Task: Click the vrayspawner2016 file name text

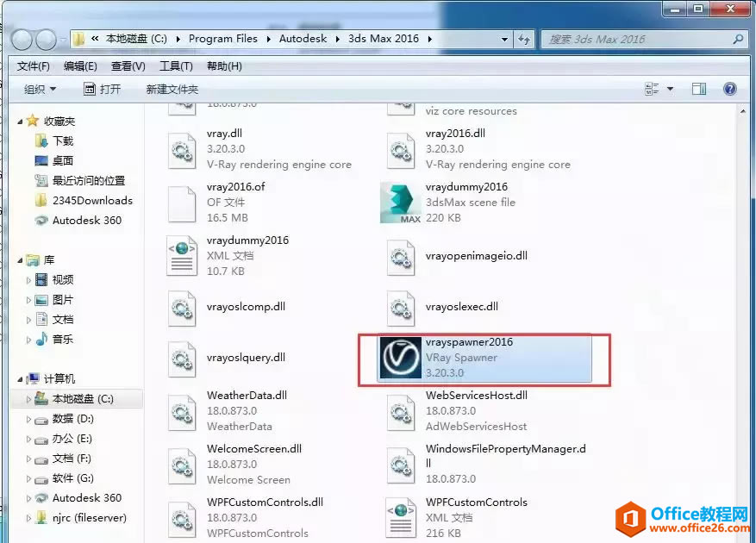Action: coord(469,342)
